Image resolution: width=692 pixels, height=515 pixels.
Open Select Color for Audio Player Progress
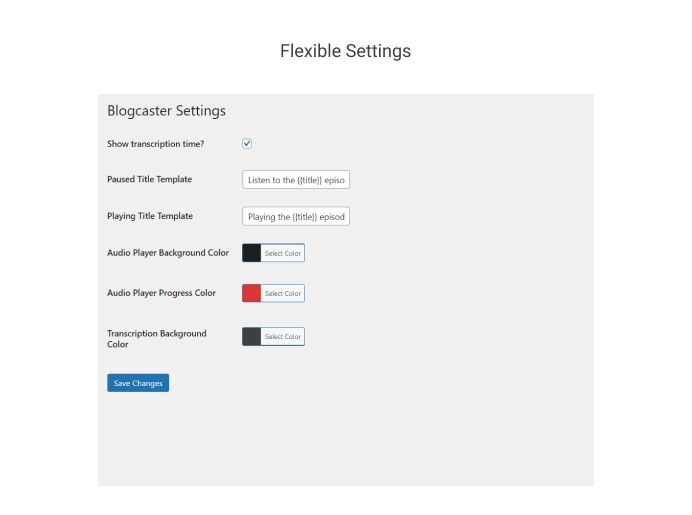click(x=282, y=293)
